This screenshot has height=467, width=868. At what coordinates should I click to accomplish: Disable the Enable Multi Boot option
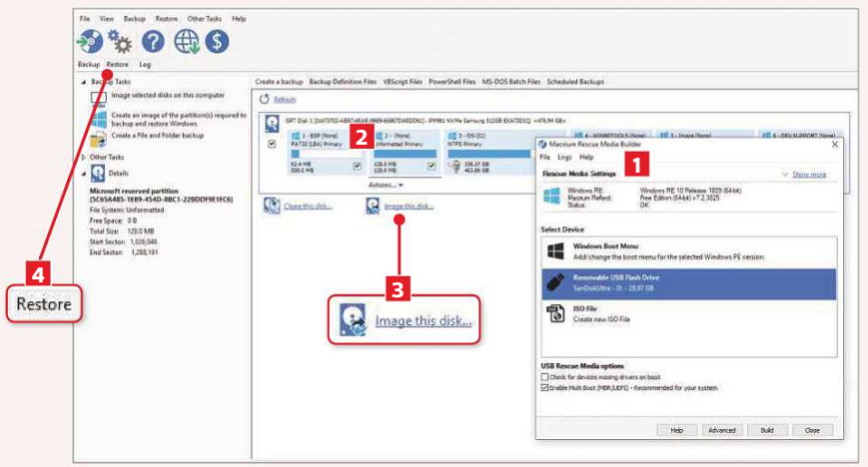[x=544, y=388]
